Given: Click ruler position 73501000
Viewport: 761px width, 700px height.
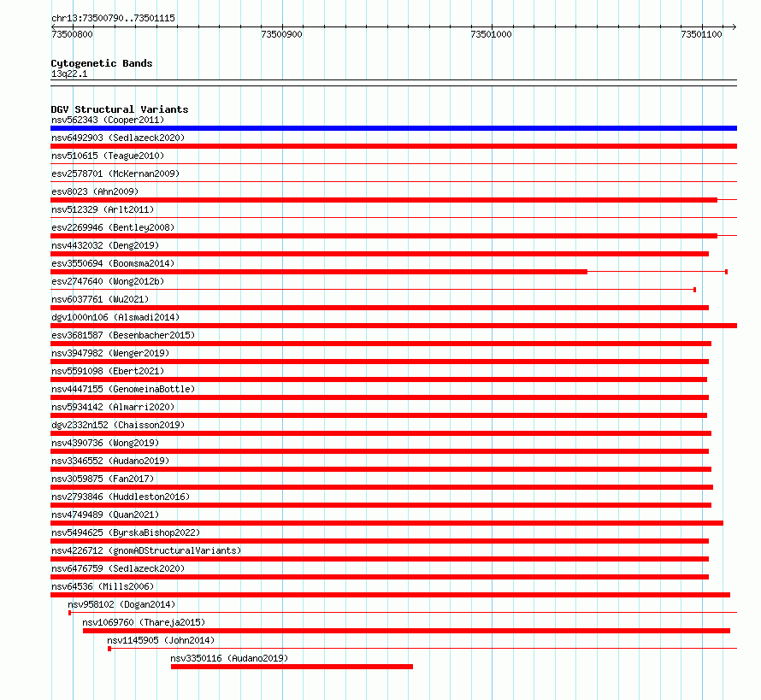Looking at the screenshot, I should click(491, 34).
